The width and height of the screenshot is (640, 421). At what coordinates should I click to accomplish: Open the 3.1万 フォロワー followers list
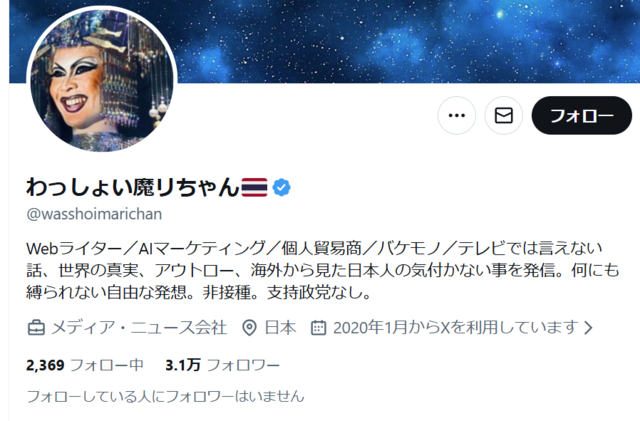click(222, 365)
